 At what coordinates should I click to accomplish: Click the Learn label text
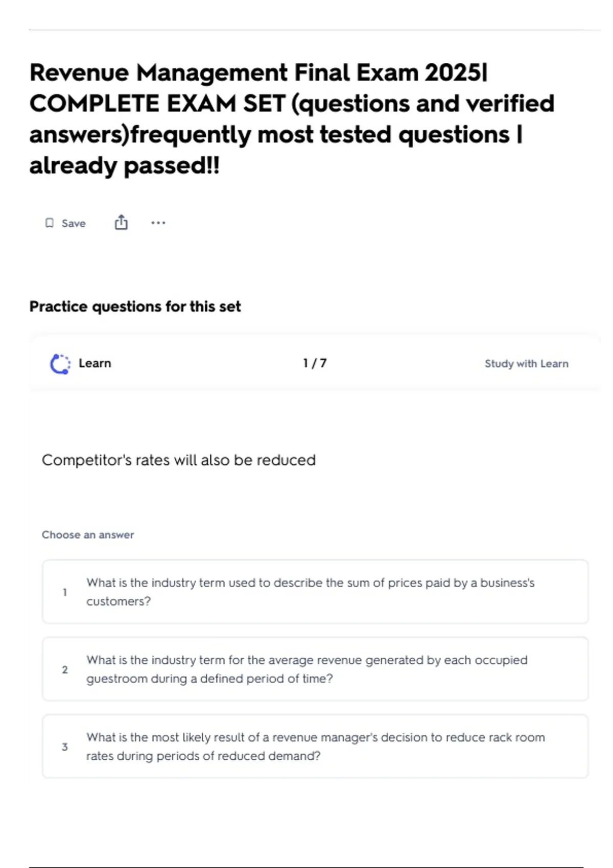coord(95,363)
